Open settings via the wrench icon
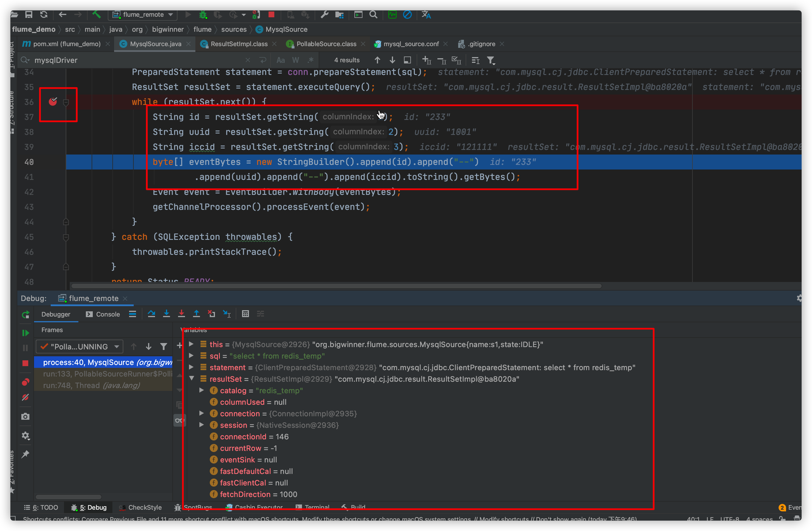Screen dimensions: 812x531 [x=324, y=14]
